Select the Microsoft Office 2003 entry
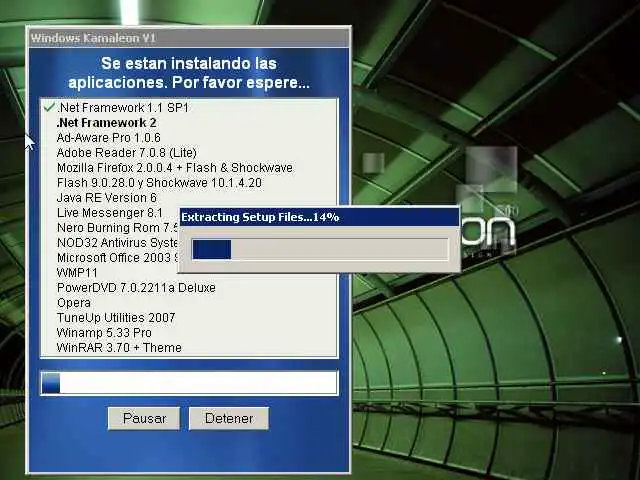The image size is (640, 480). (x=118, y=258)
